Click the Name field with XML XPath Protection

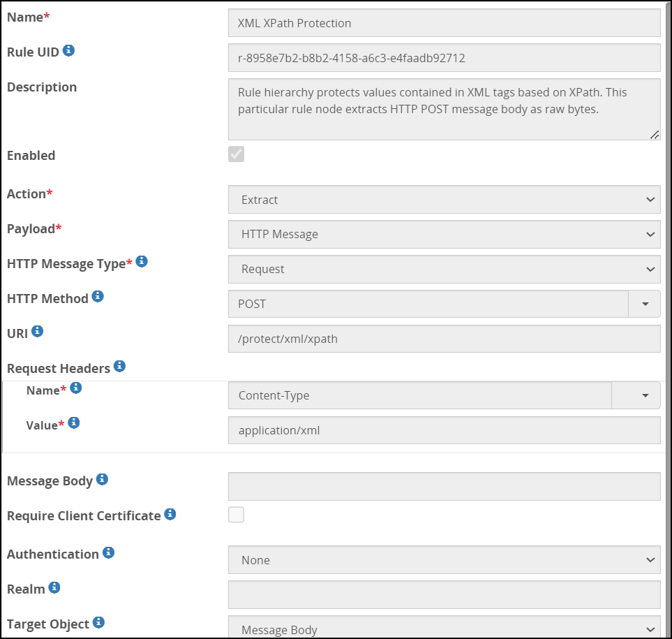(444, 23)
